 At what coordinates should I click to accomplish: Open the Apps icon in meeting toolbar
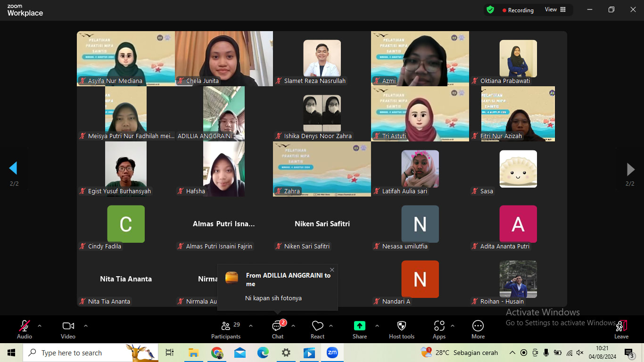pos(439,329)
